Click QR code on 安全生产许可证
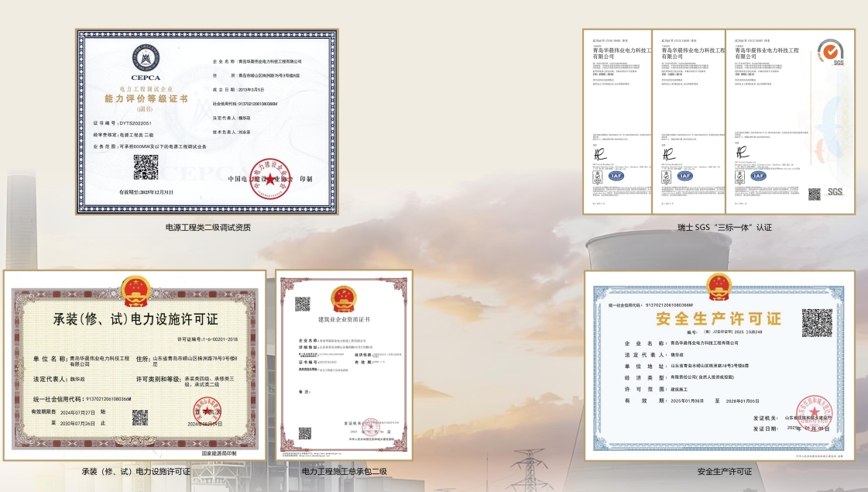This screenshot has width=868, height=492. tap(818, 323)
